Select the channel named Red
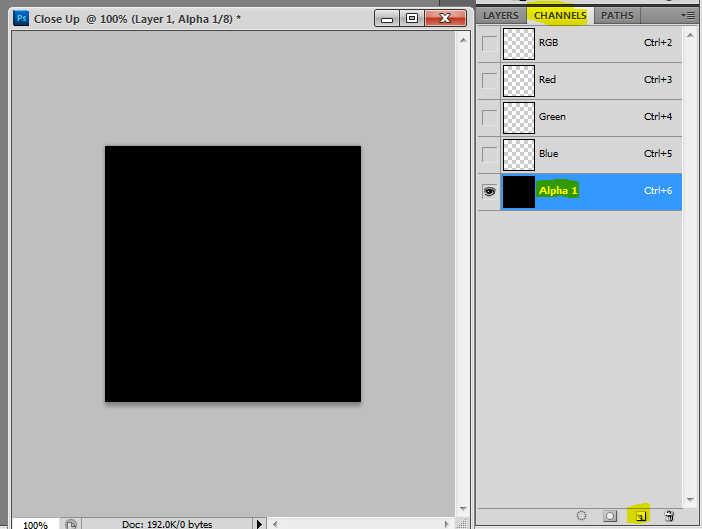This screenshot has width=702, height=529. 547,80
